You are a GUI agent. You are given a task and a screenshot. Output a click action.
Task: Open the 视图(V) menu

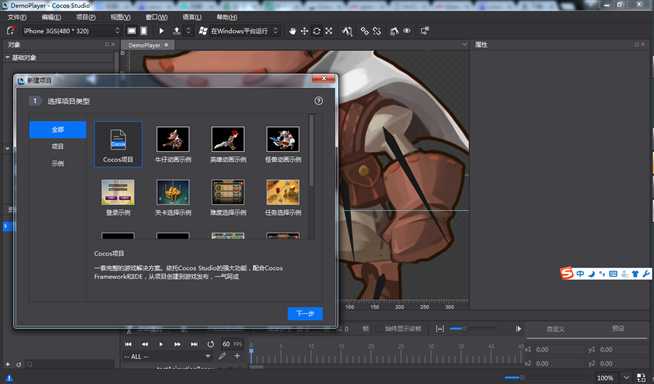121,17
